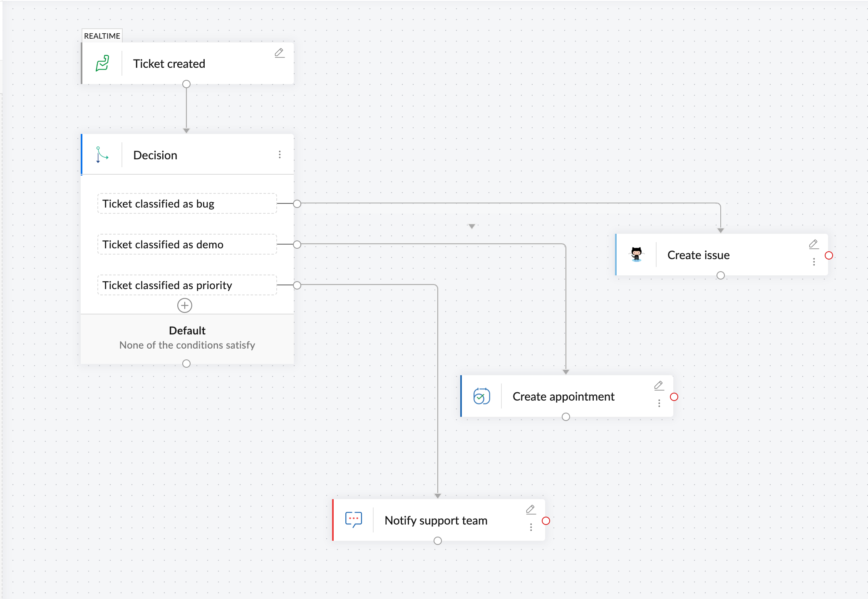868x599 pixels.
Task: Click the Default branch output connector
Action: (186, 364)
